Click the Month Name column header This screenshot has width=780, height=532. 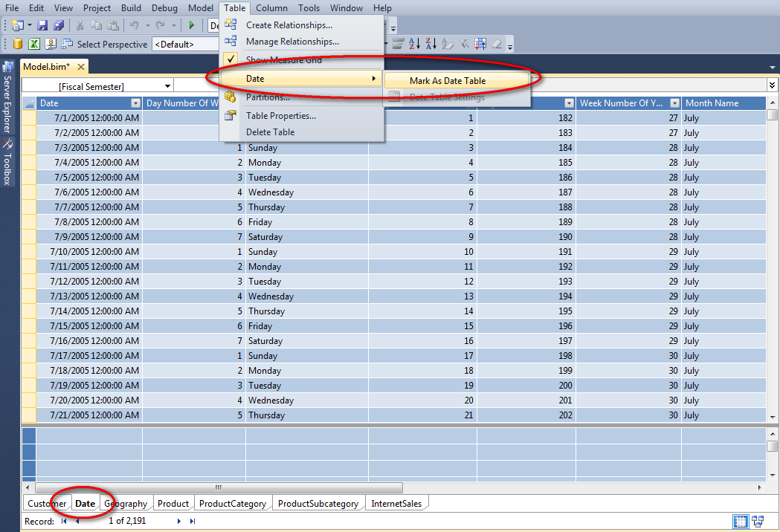coord(723,103)
